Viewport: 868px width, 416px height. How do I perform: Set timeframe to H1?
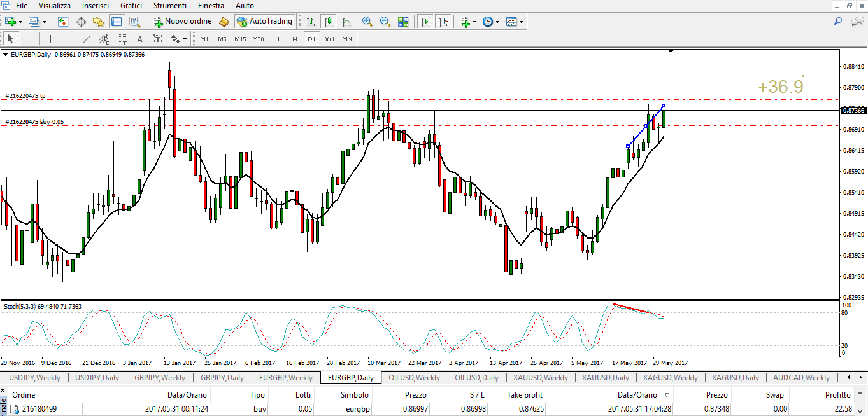tap(276, 39)
